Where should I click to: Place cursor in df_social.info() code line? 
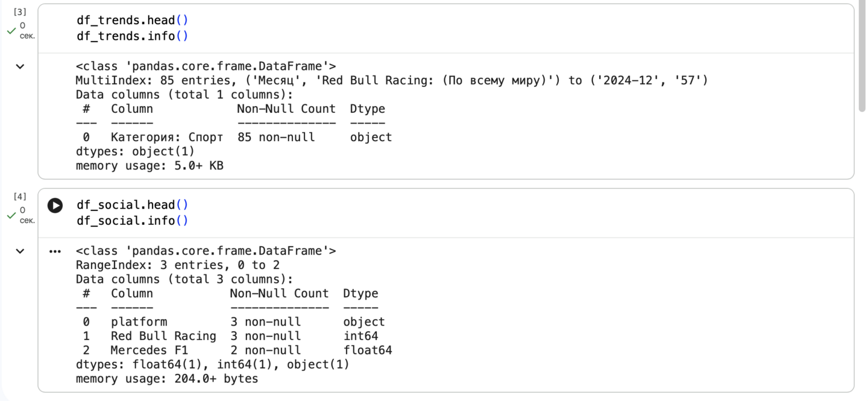click(x=132, y=221)
